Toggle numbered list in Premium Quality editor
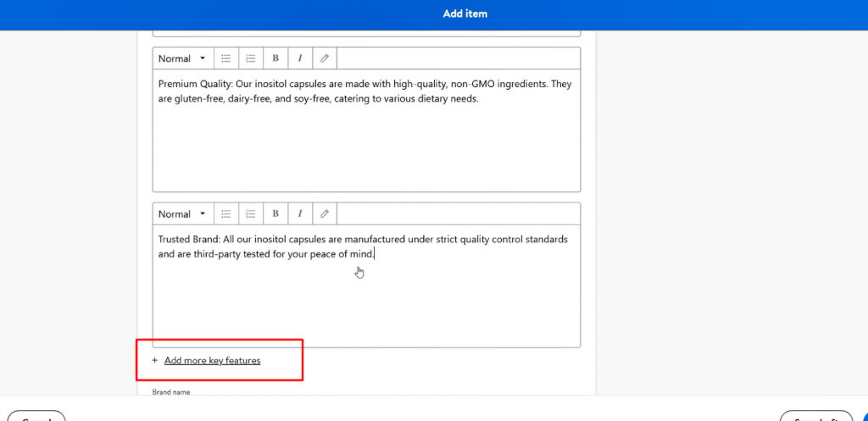868x421 pixels. [x=251, y=58]
